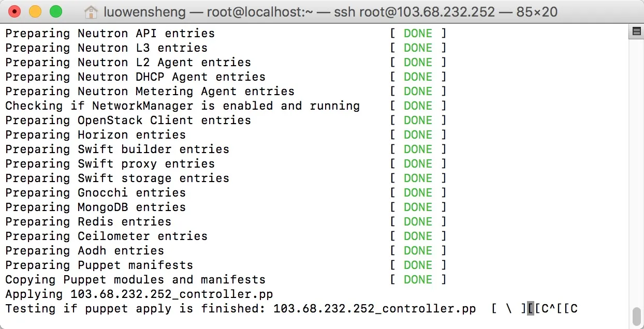The image size is (644, 329).
Task: Click DONE status for Copying Puppet modules
Action: 418,280
